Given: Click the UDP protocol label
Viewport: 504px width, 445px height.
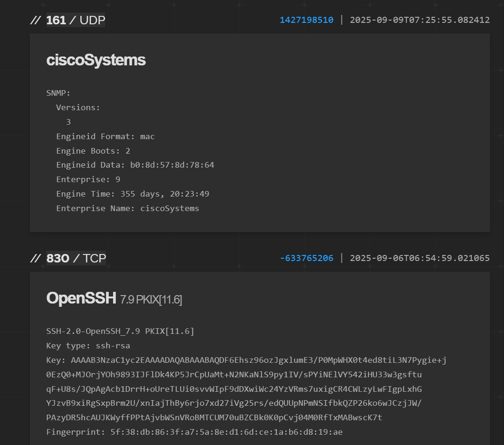Looking at the screenshot, I should pyautogui.click(x=92, y=21).
